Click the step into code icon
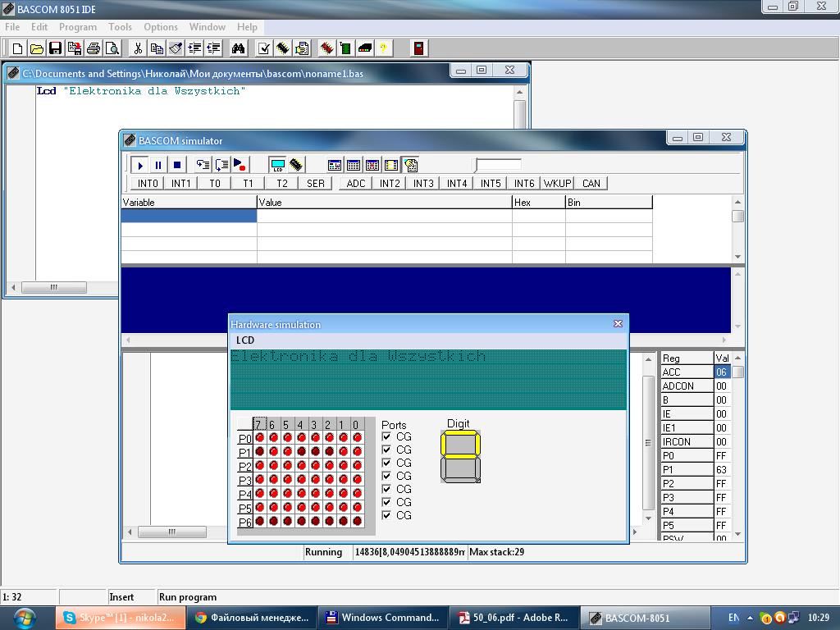This screenshot has width=840, height=630. pyautogui.click(x=203, y=165)
